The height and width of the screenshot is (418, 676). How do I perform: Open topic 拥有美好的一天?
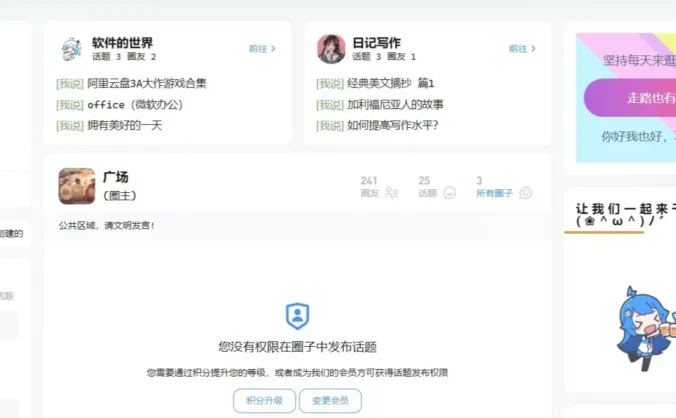(125, 125)
